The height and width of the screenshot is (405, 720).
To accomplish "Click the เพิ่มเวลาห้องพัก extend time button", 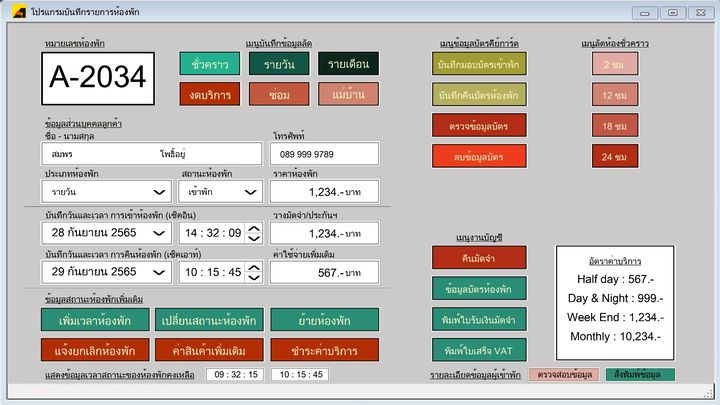I will [x=96, y=320].
